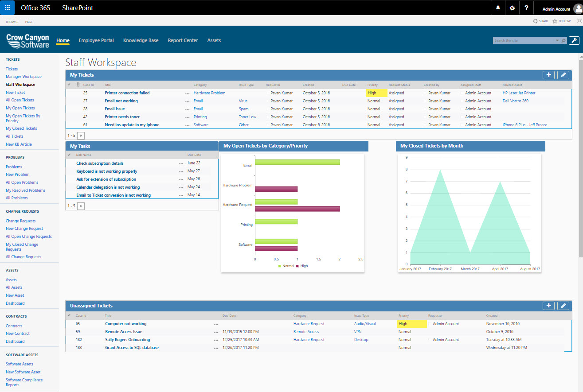
Task: Click the Email Normal green bar in chart
Action: pyautogui.click(x=297, y=162)
